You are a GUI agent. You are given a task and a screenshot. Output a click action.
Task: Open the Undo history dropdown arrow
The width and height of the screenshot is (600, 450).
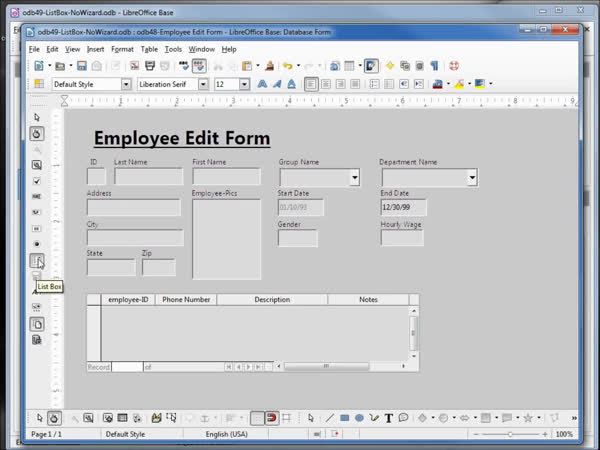(x=298, y=66)
